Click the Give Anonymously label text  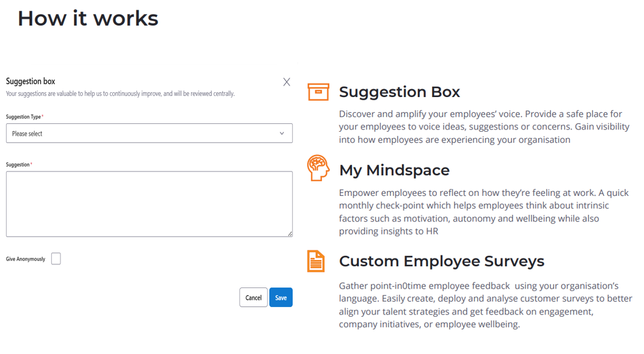(26, 259)
